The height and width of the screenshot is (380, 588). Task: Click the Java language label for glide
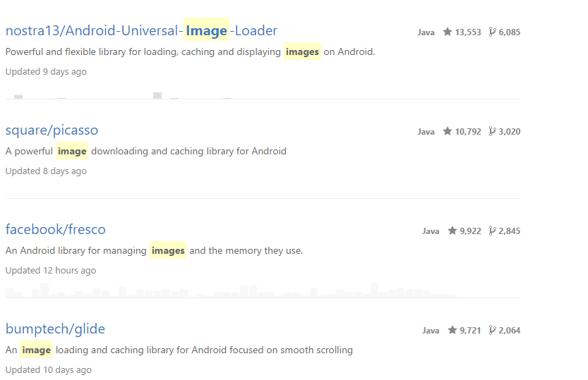[x=431, y=331]
